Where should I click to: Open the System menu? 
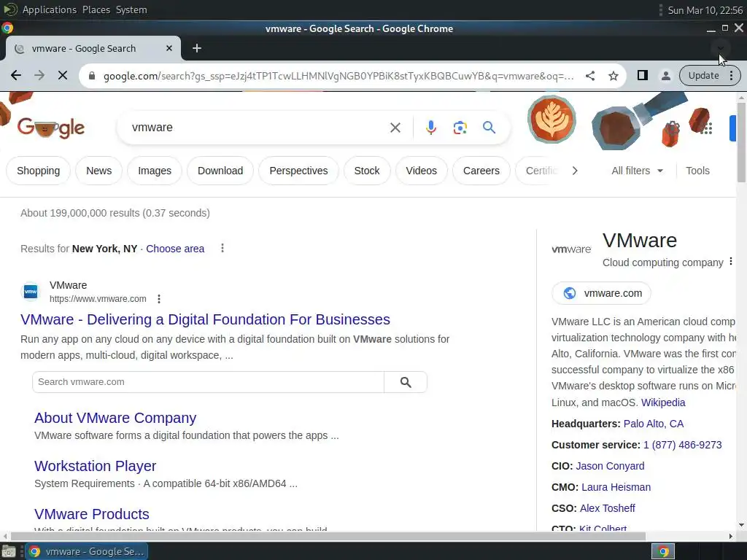(x=131, y=9)
